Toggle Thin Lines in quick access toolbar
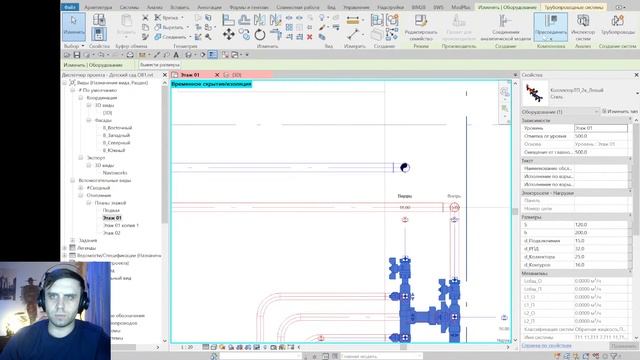 (x=213, y=55)
